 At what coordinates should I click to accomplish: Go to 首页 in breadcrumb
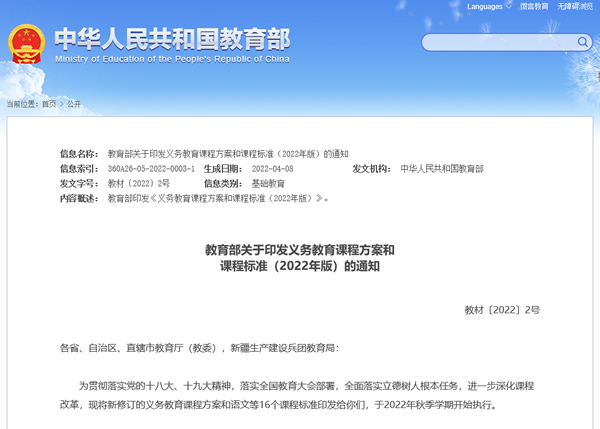point(48,103)
